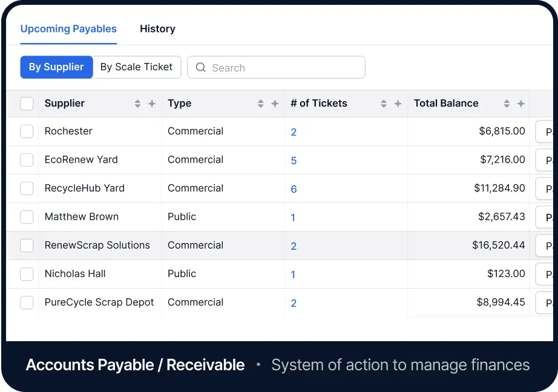Select the RenewScrap Solutions row checkbox
The image size is (558, 392).
(x=27, y=246)
